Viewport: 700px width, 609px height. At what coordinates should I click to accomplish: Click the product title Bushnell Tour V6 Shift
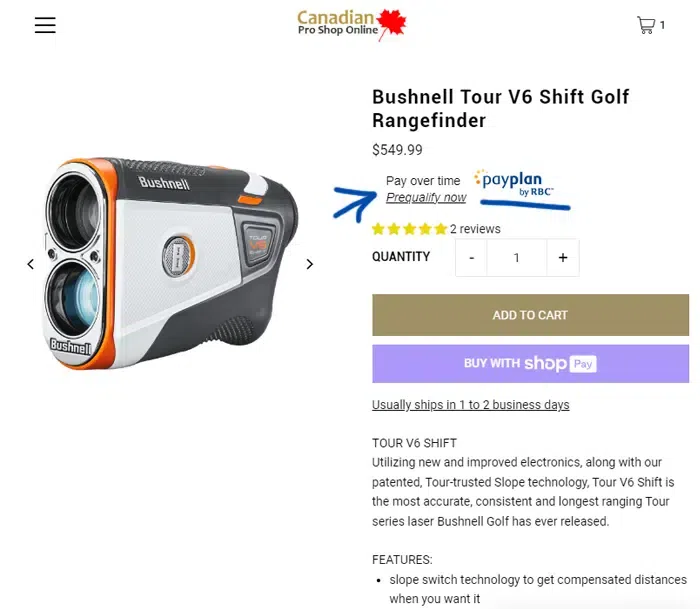click(500, 108)
